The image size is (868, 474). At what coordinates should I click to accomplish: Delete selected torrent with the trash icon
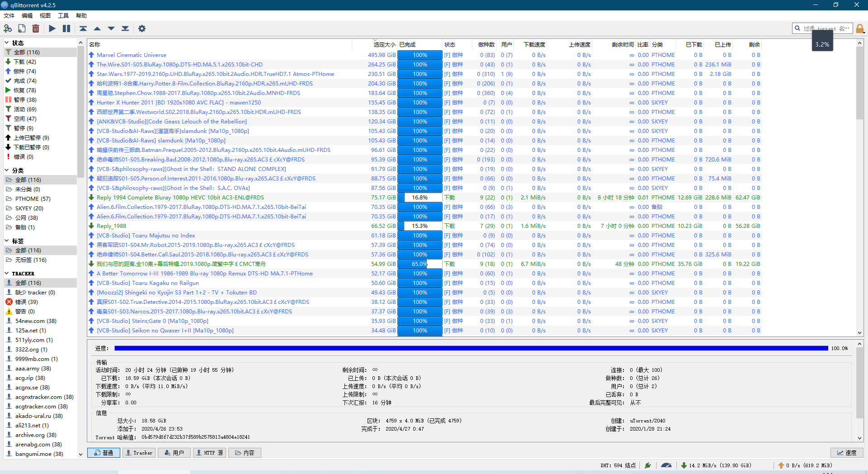36,28
